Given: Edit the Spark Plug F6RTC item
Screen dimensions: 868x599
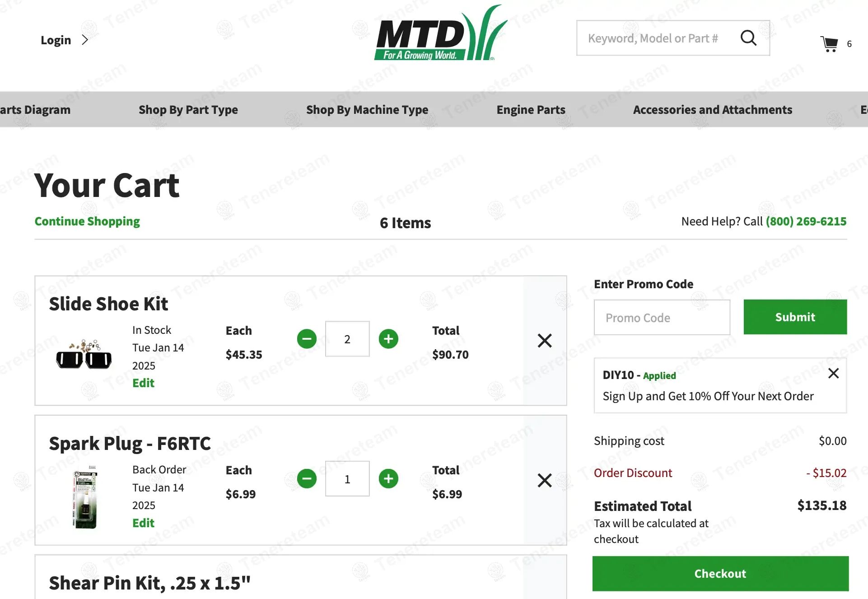Looking at the screenshot, I should click(143, 523).
